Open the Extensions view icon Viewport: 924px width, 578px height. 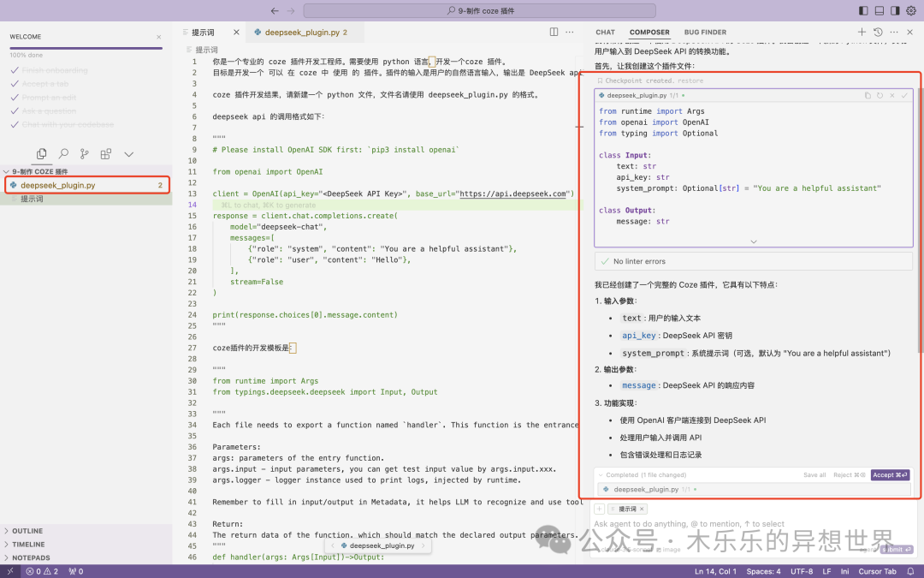point(106,154)
